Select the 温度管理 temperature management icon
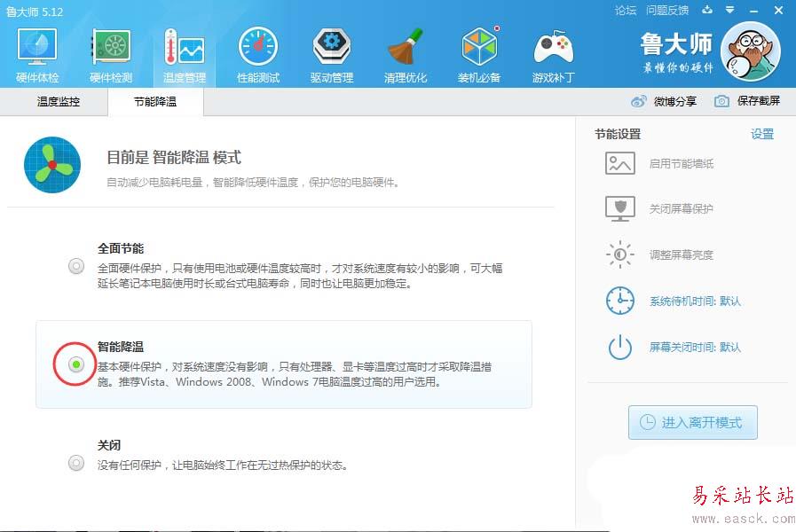Viewport: 796px width, 532px height. click(185, 47)
